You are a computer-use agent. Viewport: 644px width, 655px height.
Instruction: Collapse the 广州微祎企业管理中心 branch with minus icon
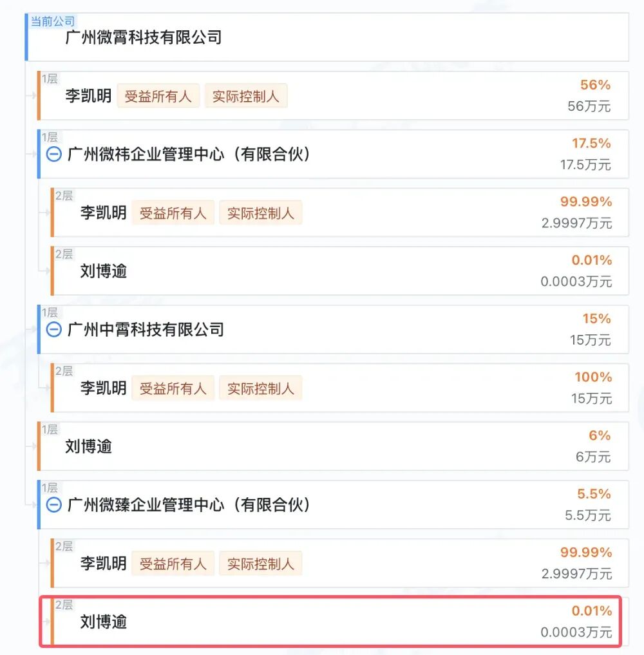coord(55,155)
